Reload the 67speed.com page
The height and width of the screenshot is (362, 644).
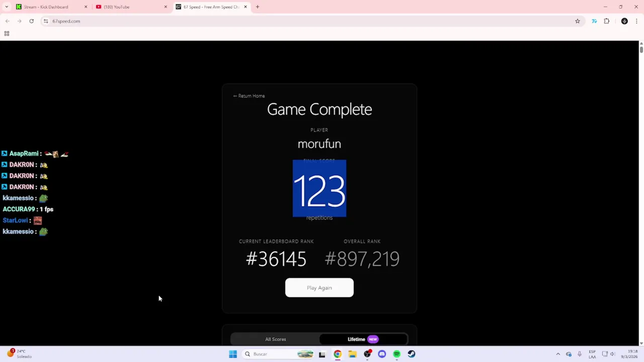click(31, 21)
